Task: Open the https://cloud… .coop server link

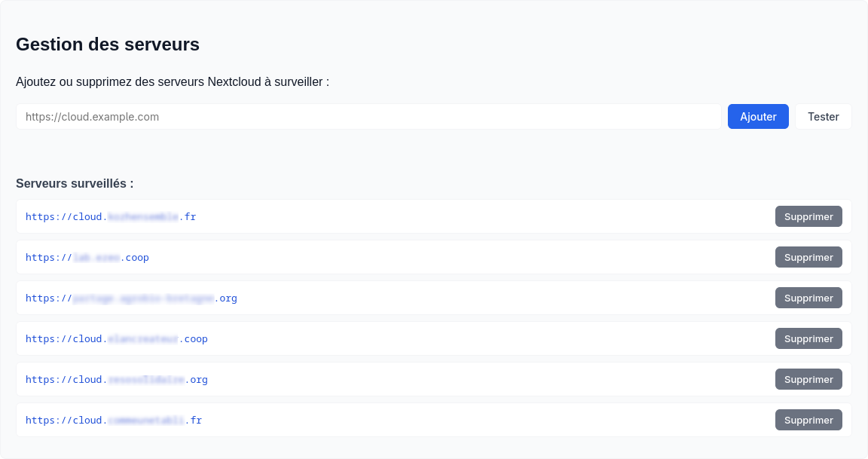Action: tap(117, 338)
